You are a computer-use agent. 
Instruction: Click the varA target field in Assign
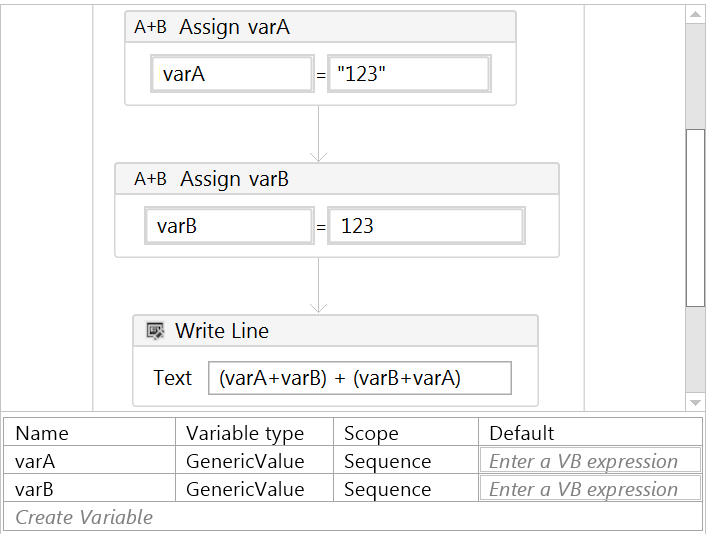[x=231, y=74]
